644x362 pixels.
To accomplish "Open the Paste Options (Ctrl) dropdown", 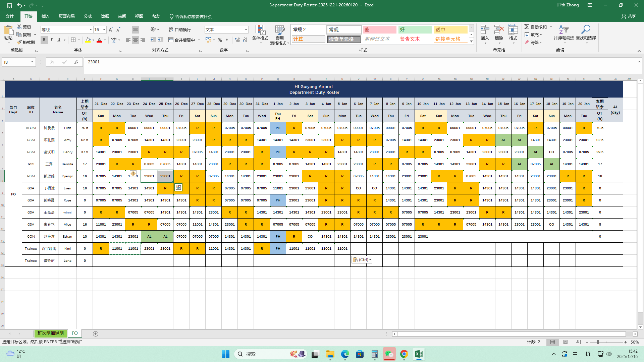I will pyautogui.click(x=362, y=260).
